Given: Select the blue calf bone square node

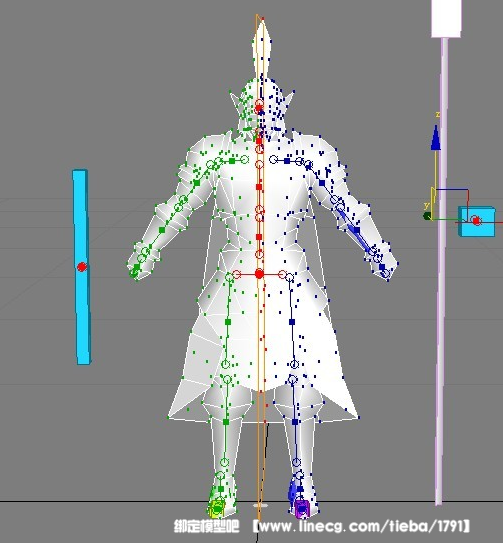Looking at the screenshot, I should pos(295,422).
